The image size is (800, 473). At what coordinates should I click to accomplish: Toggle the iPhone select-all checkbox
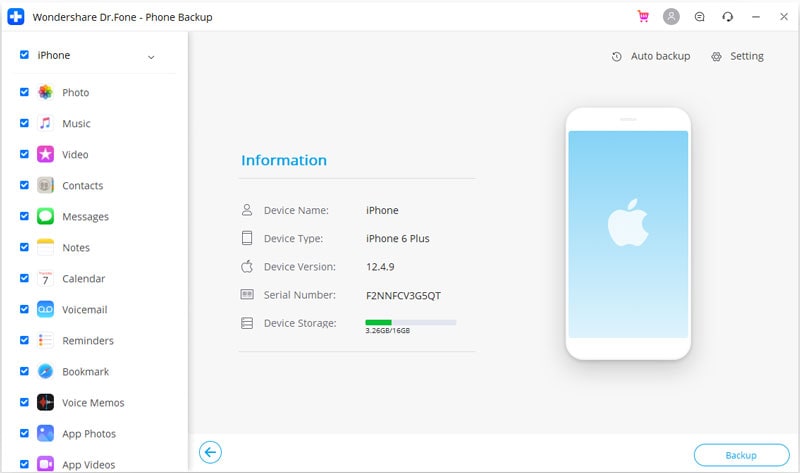click(x=24, y=56)
